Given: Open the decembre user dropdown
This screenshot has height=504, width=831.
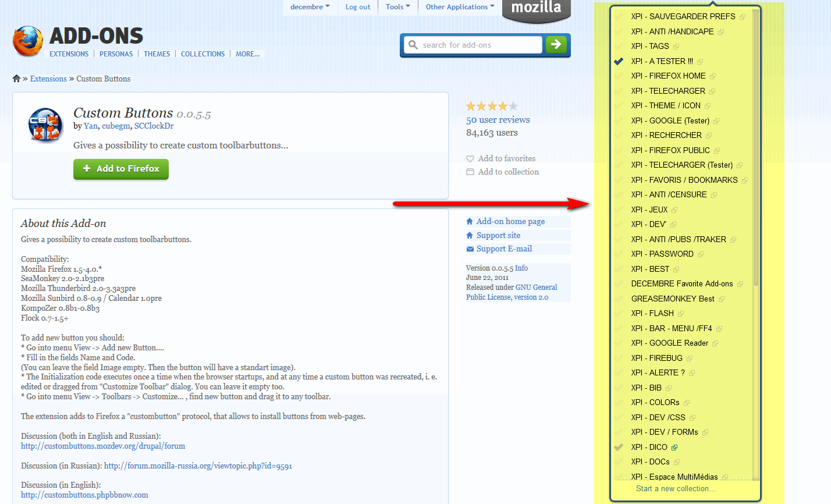Looking at the screenshot, I should click(310, 7).
